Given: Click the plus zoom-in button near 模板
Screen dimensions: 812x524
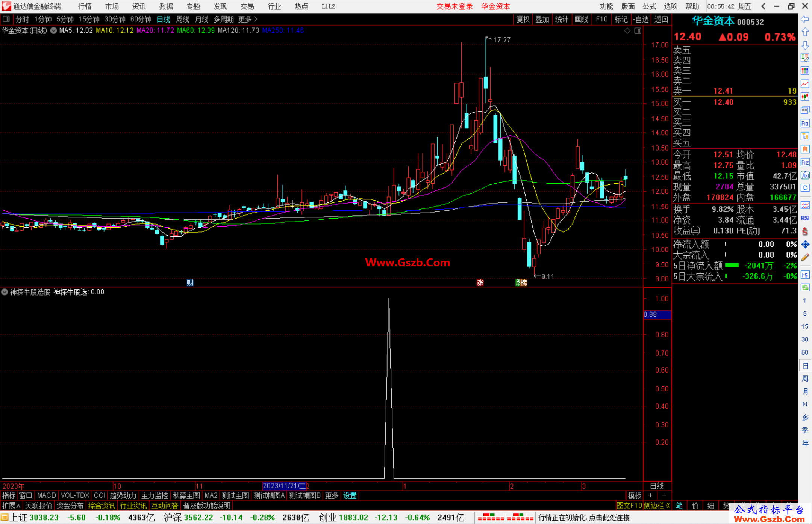Looking at the screenshot, I should click(651, 495).
